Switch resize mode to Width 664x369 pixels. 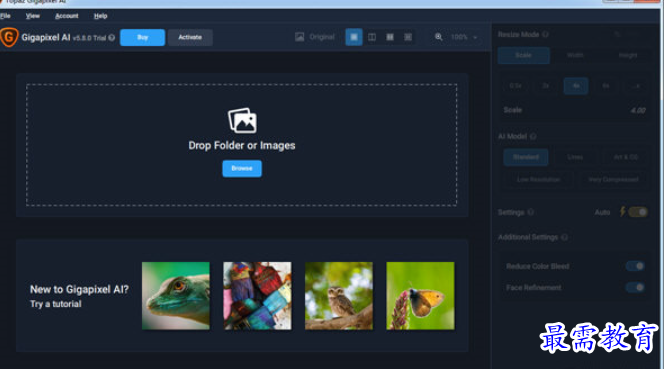click(x=575, y=55)
